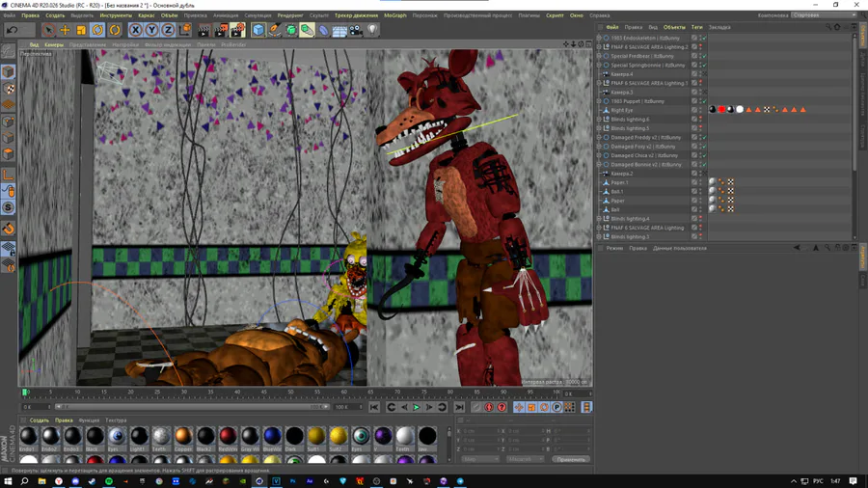Open the Объекты menu in Object Manager
This screenshot has height=488, width=868.
(x=674, y=27)
